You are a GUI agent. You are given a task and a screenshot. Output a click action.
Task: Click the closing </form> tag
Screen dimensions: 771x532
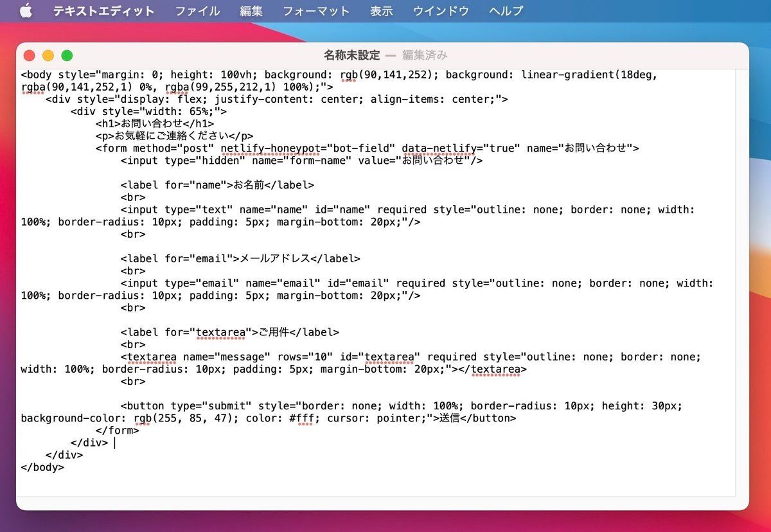(117, 430)
